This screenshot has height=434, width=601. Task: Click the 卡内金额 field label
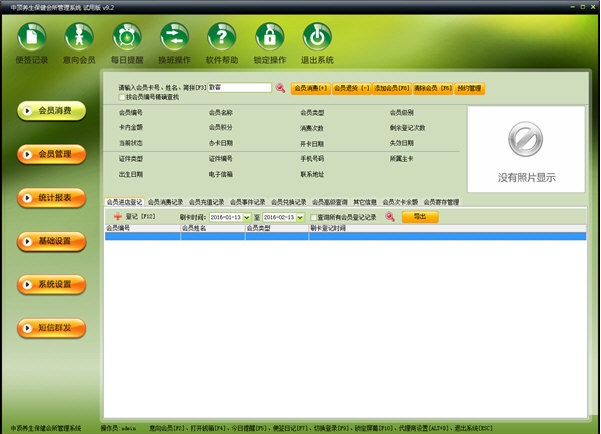[131, 127]
